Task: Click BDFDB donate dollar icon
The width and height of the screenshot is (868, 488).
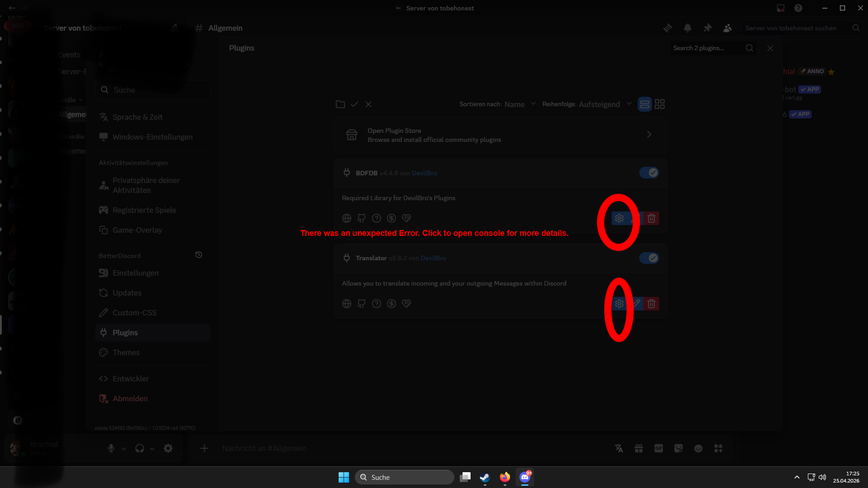Action: click(392, 218)
